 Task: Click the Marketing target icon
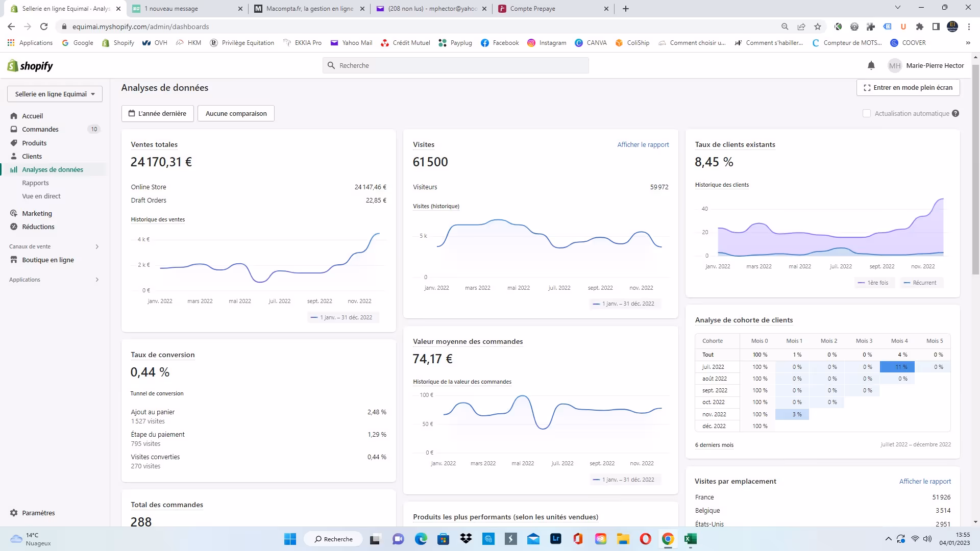(x=14, y=213)
